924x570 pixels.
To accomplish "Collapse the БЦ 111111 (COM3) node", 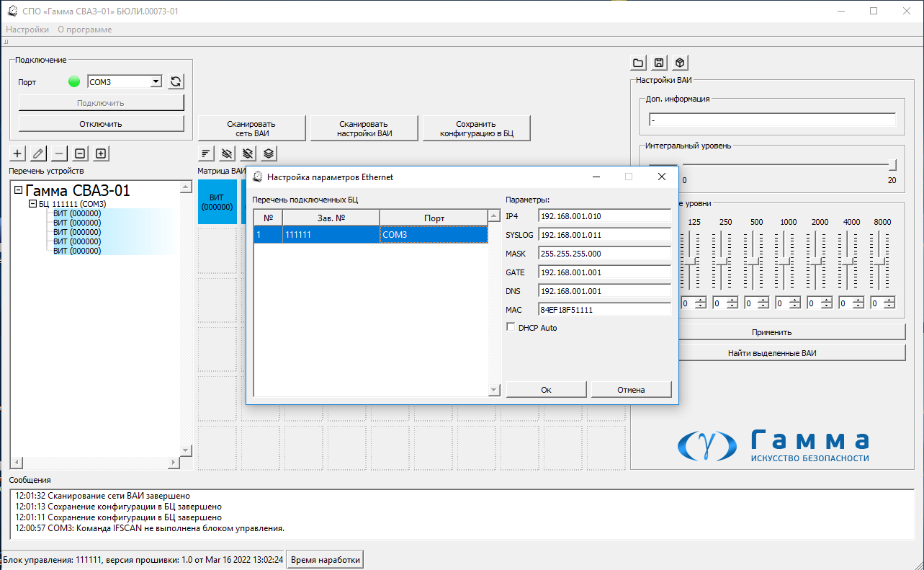I will (x=32, y=204).
